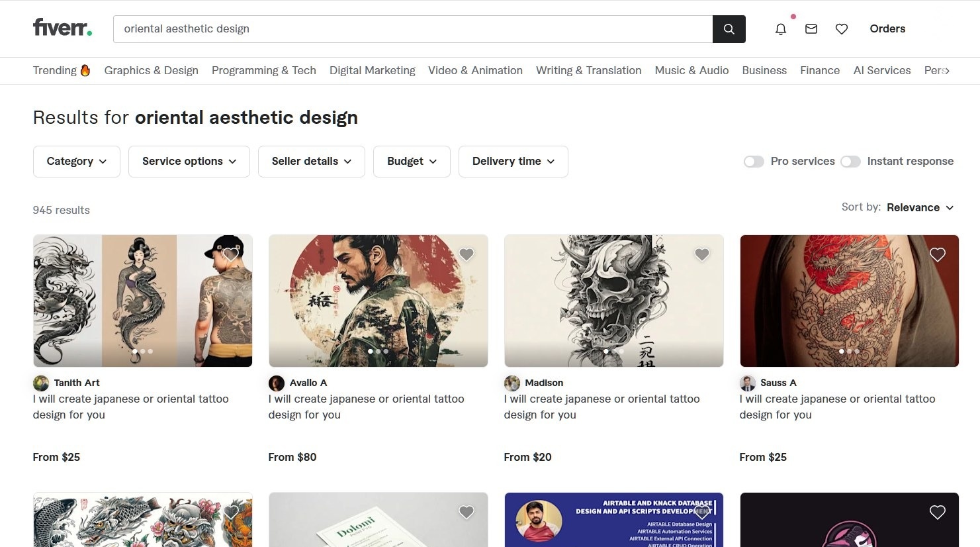The image size is (980, 547).
Task: Favorite the Airtable database gig
Action: (x=702, y=512)
